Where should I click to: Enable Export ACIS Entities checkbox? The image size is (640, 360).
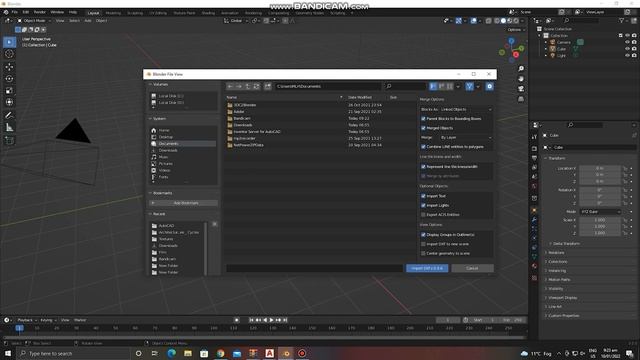[x=423, y=215]
